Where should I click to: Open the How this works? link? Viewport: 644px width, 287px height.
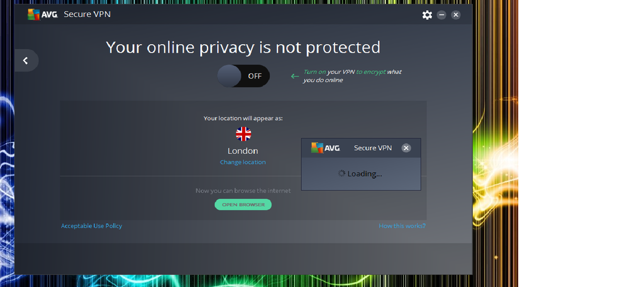coord(402,226)
